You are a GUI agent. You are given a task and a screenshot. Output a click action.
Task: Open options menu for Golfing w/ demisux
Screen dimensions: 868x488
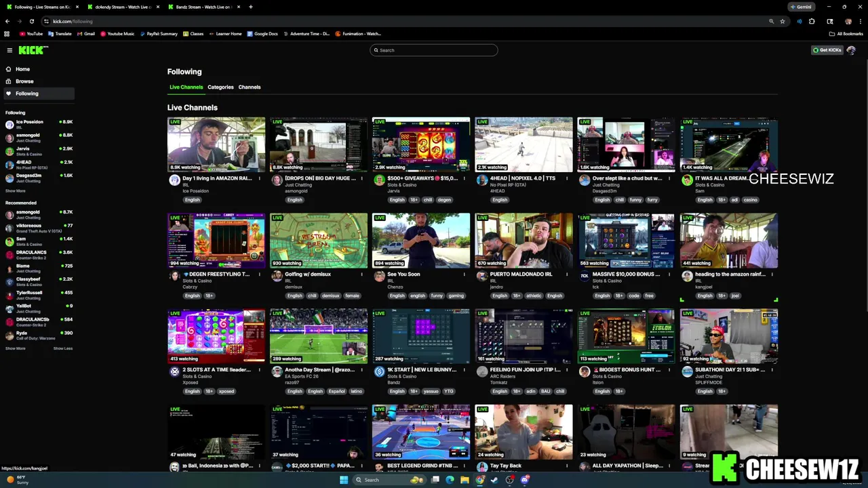[362, 274]
